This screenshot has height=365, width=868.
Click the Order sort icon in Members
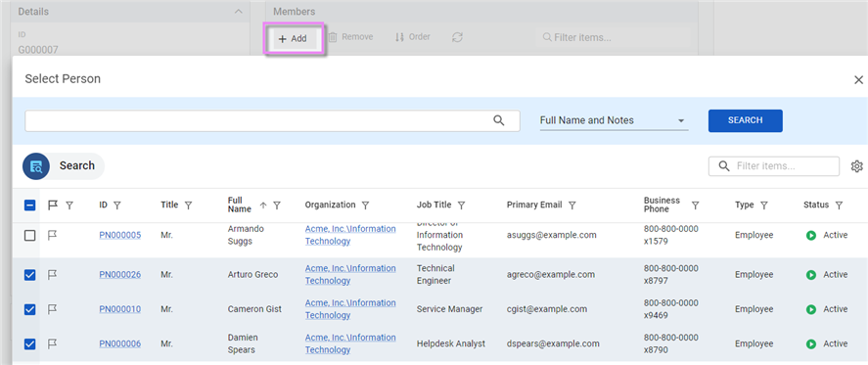tap(399, 37)
